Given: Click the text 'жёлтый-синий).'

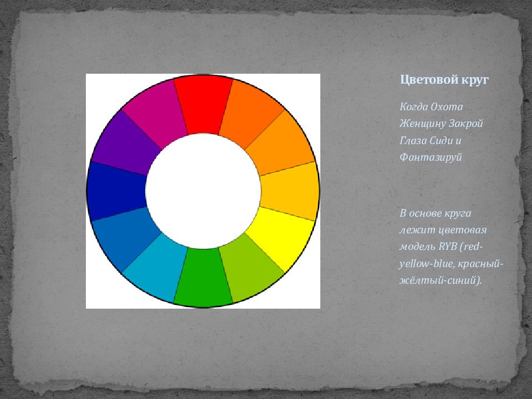Looking at the screenshot, I should click(x=441, y=280).
